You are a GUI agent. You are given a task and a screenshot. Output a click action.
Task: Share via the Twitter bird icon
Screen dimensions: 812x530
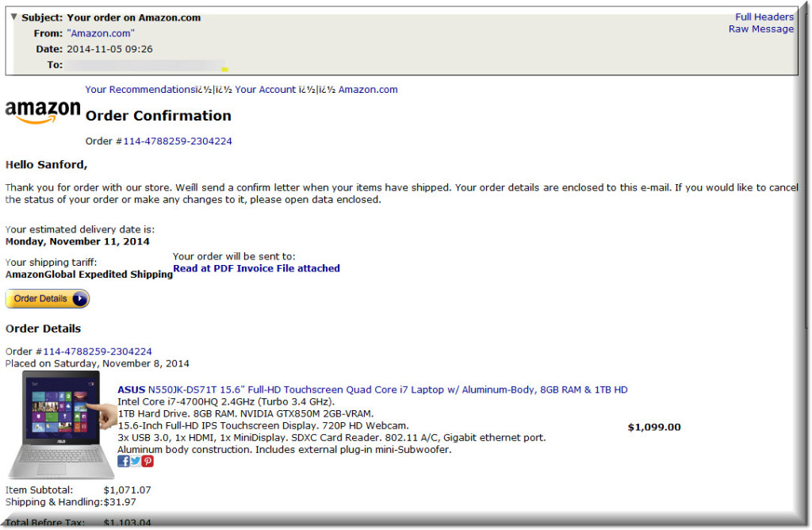pos(136,462)
